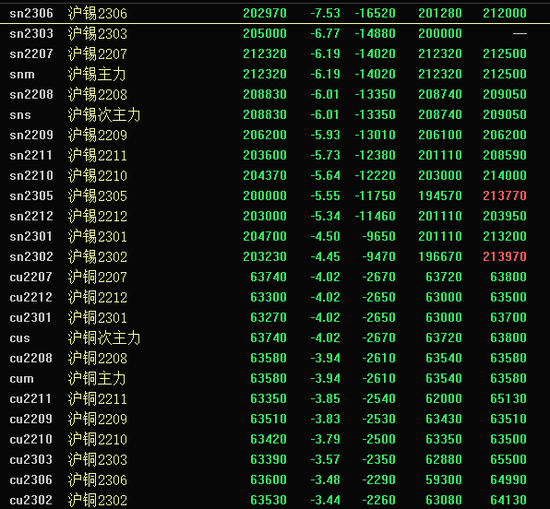Image resolution: width=550 pixels, height=509 pixels.
Task: Click the -9650 change for sn2301
Action: tap(379, 236)
